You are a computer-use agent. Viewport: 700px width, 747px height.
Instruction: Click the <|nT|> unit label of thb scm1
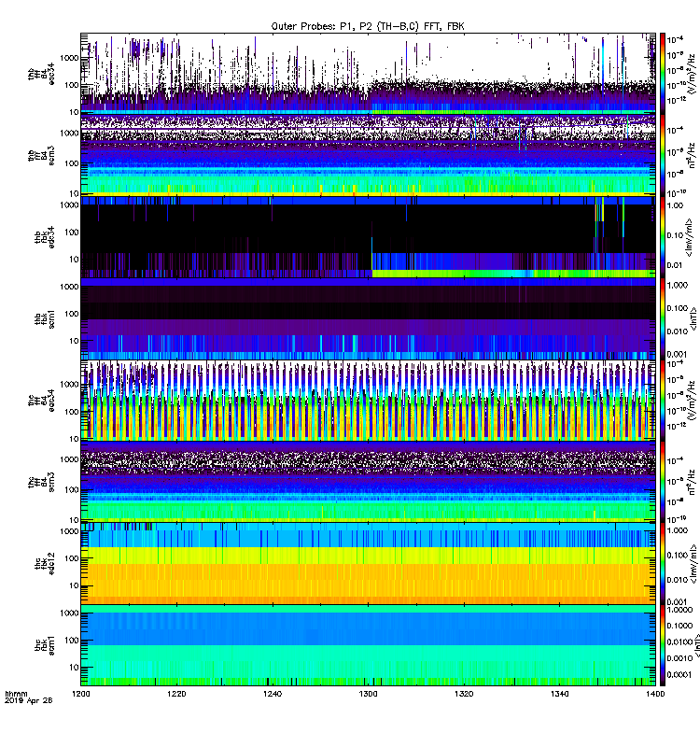click(693, 318)
